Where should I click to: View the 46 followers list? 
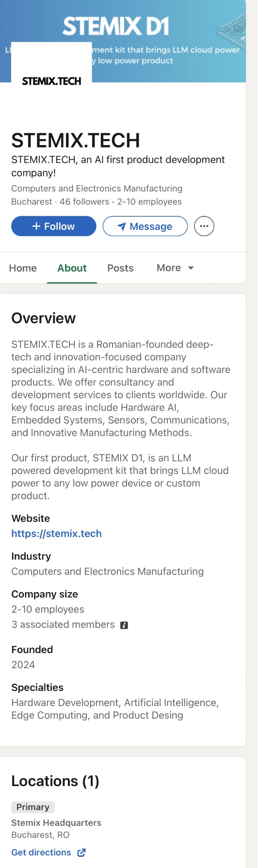(84, 202)
